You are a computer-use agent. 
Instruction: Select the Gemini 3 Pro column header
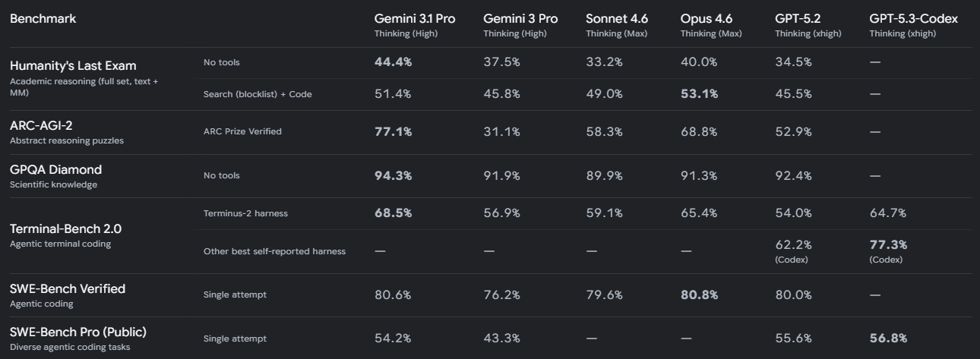pyautogui.click(x=520, y=19)
